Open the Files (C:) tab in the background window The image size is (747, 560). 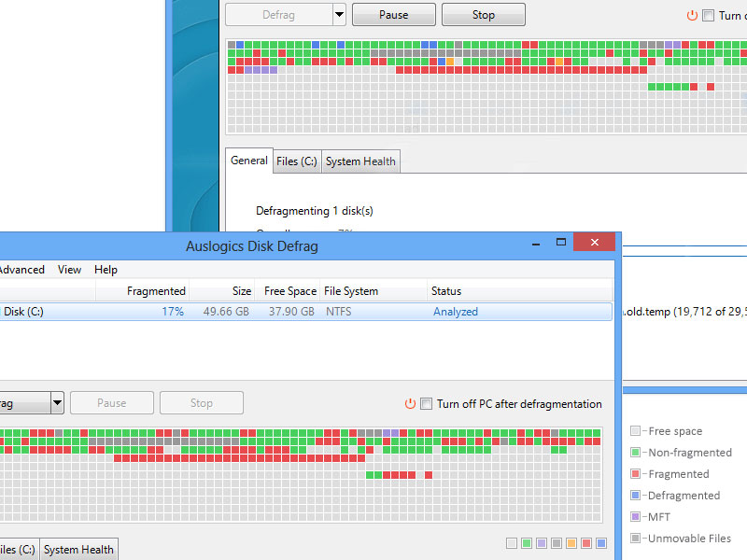(x=297, y=161)
